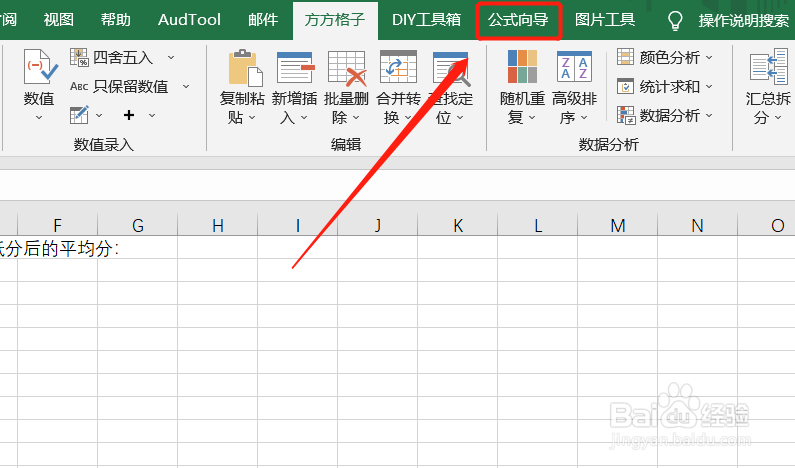The height and width of the screenshot is (468, 795).
Task: Switch to the AudTool tab
Action: coord(189,20)
